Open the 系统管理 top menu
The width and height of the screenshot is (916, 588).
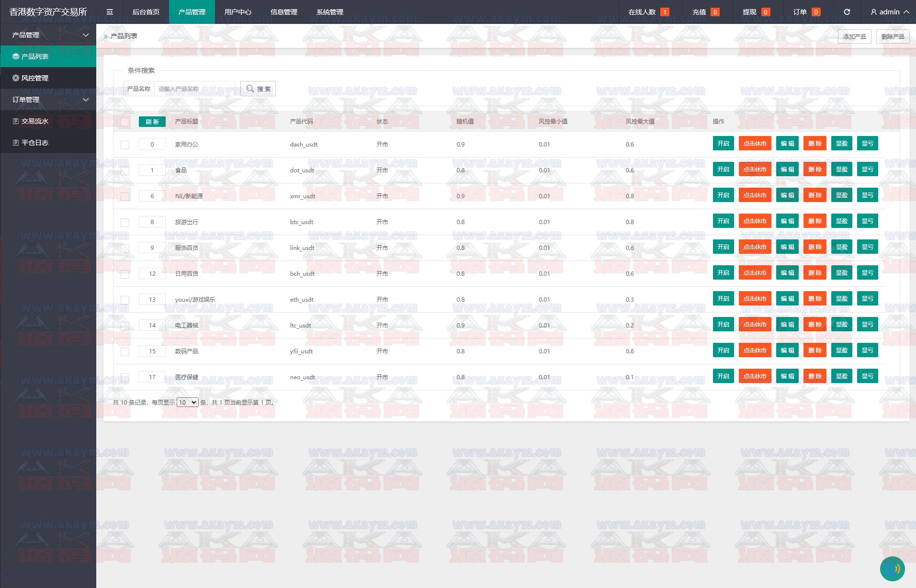tap(330, 12)
